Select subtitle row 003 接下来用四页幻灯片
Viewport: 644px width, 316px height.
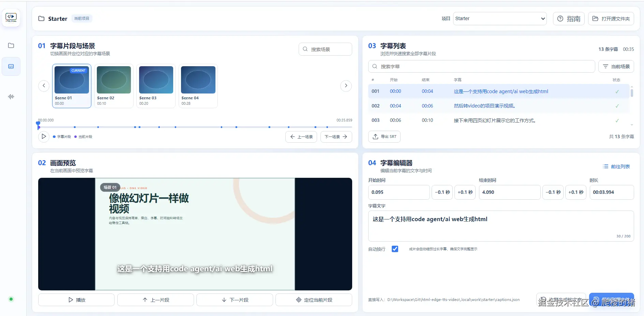499,120
